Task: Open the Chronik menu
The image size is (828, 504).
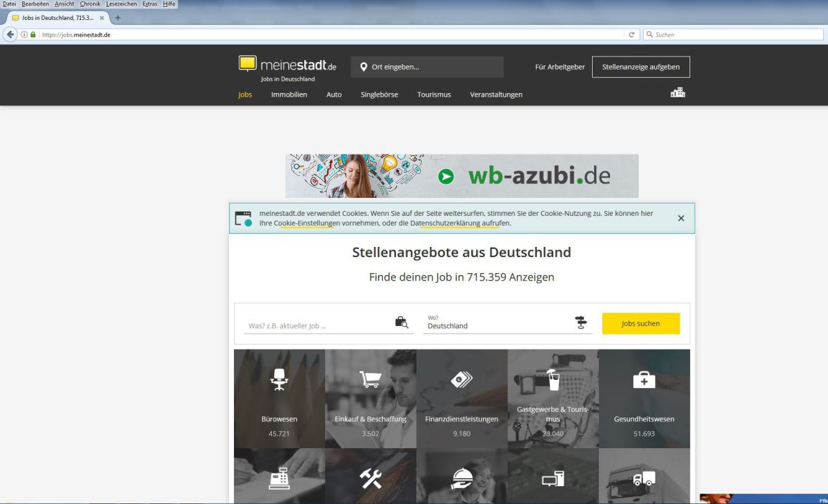Action: 90,4
